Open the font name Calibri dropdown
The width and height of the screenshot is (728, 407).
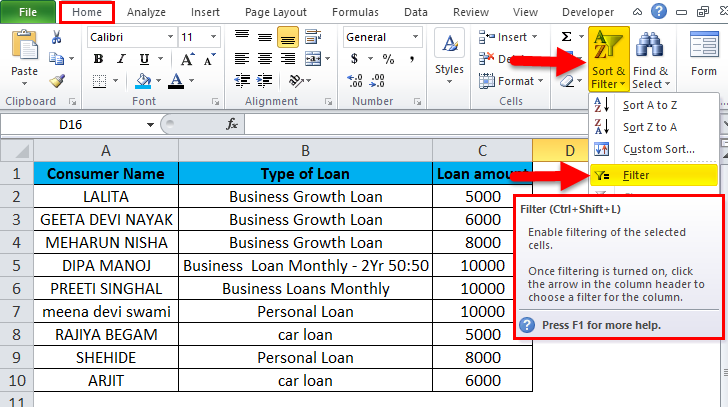(x=170, y=37)
